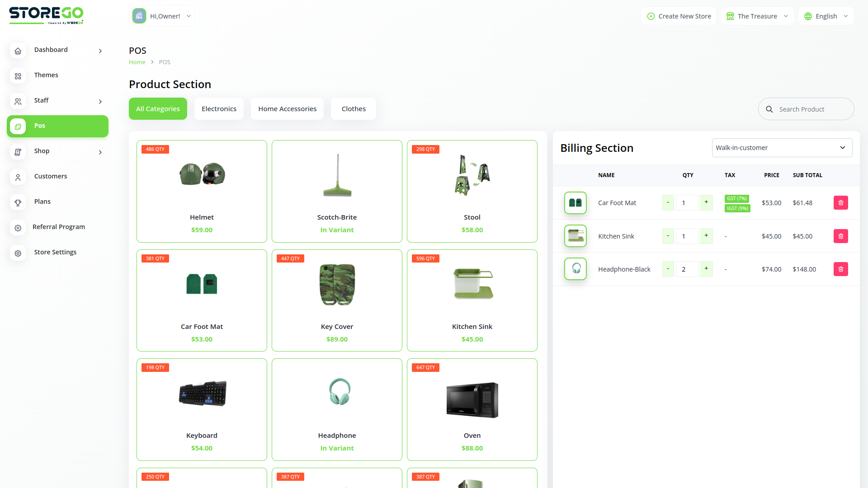Open Store Settings gear icon
Screen dimensions: 868x488
coord(18,253)
